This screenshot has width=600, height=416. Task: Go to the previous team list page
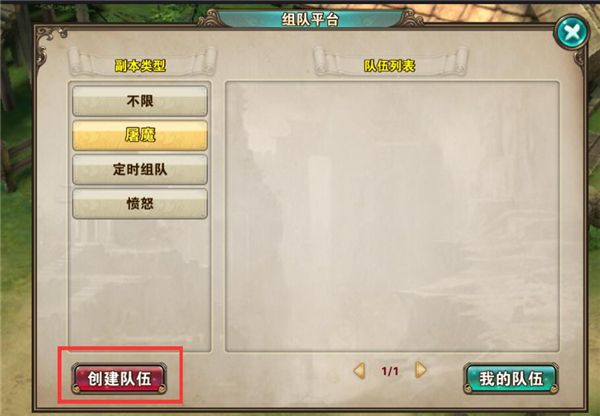(x=359, y=370)
